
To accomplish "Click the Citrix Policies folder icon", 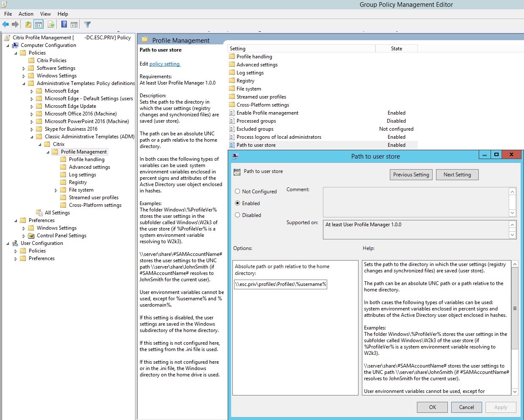I will click(x=31, y=60).
